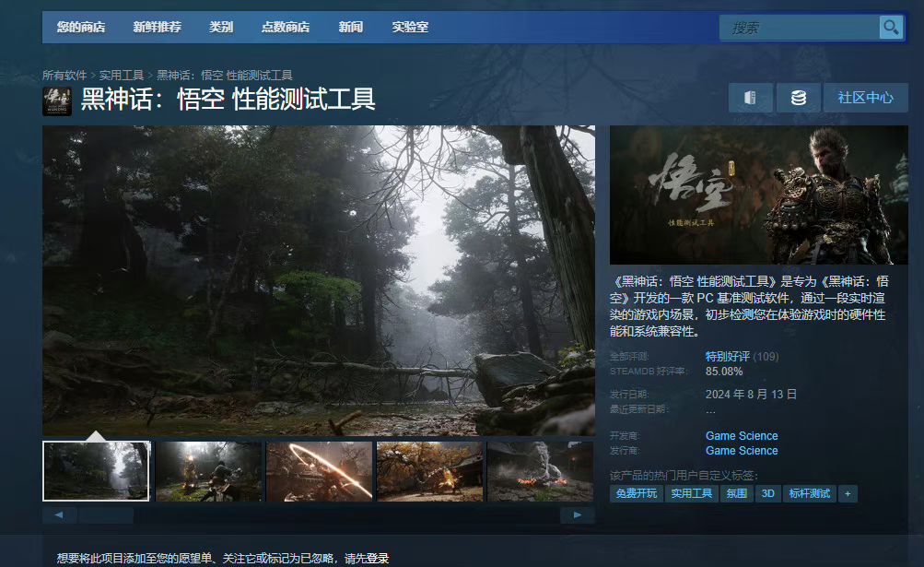
Task: Open the 新鲜推荐 menu
Action: coord(157,27)
